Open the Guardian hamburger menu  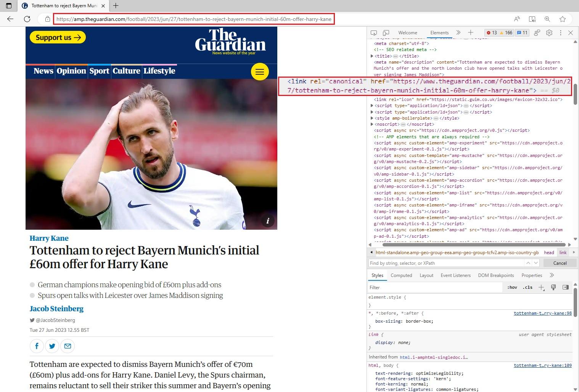click(260, 71)
